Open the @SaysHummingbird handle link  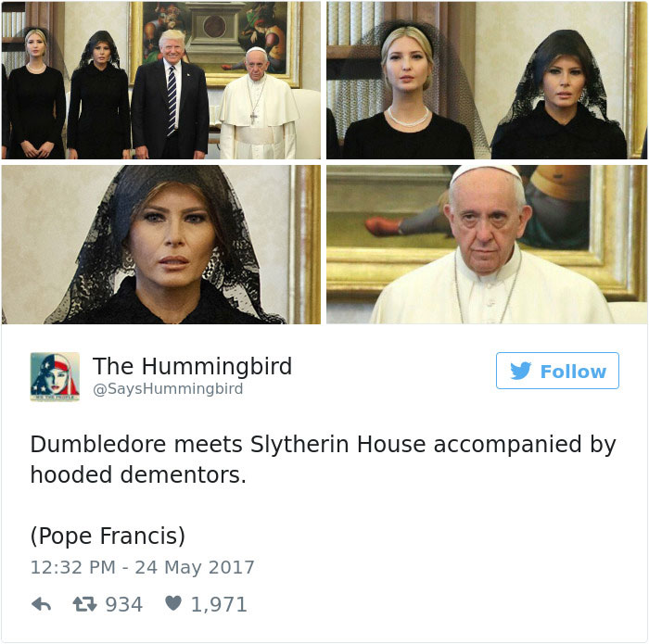tap(168, 389)
